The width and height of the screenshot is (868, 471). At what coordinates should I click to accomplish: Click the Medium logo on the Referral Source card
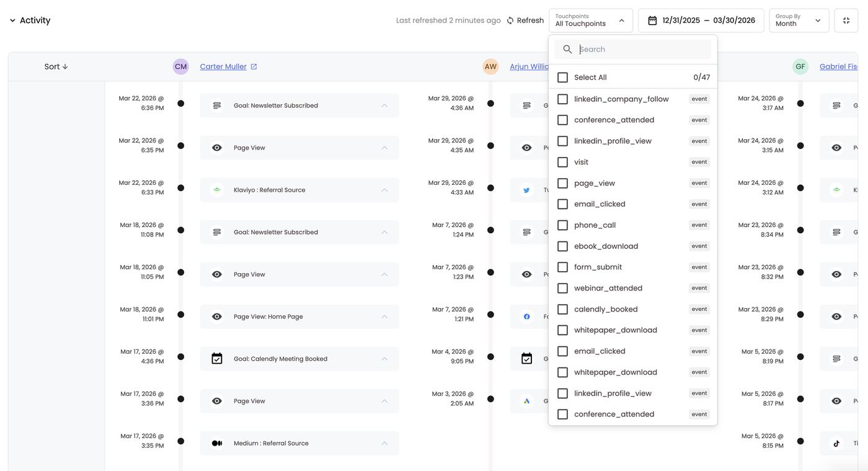click(x=217, y=443)
